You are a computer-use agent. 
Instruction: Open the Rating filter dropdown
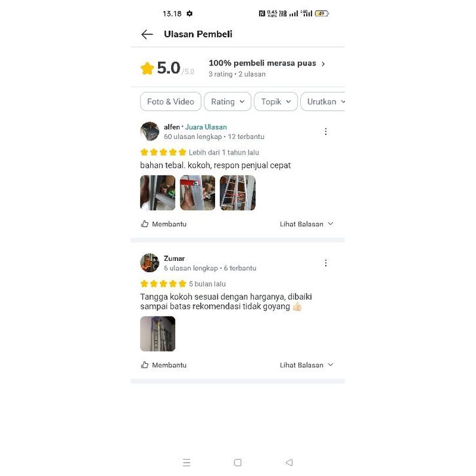(x=228, y=102)
